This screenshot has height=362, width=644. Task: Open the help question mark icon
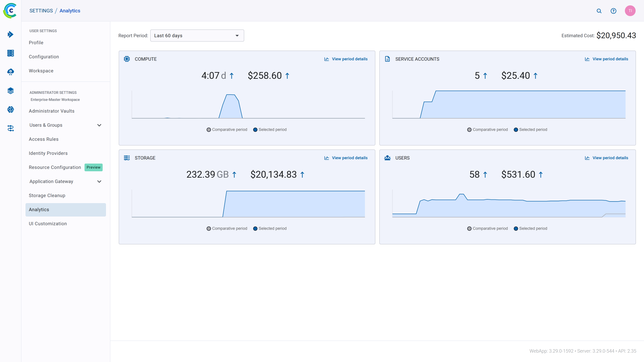[613, 11]
